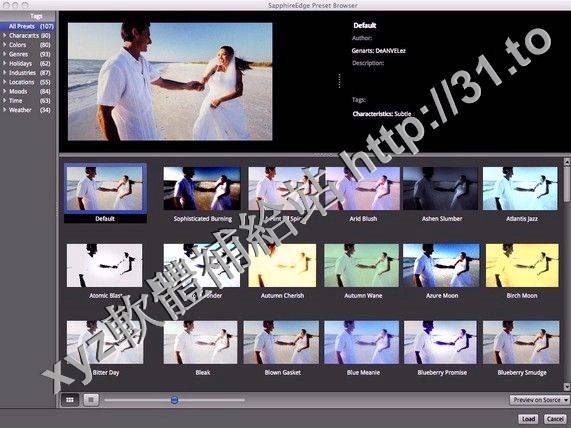Select the Blown Gasket preset thumbnail

(x=281, y=342)
